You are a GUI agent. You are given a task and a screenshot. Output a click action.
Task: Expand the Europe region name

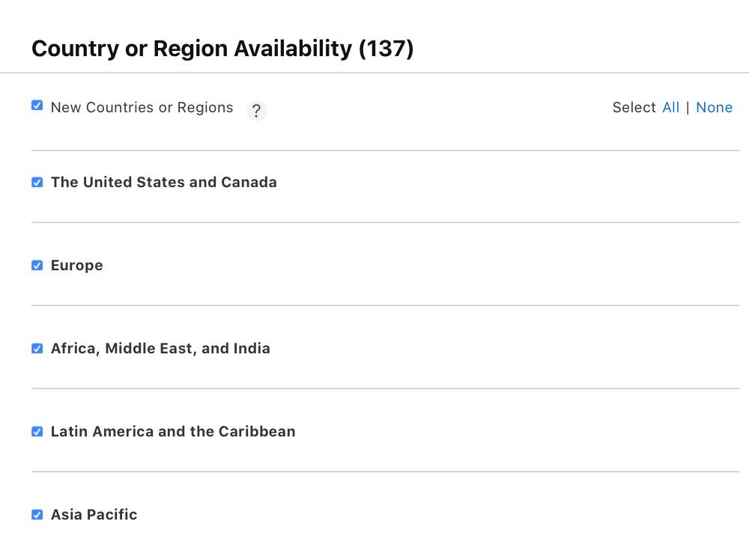tap(76, 265)
